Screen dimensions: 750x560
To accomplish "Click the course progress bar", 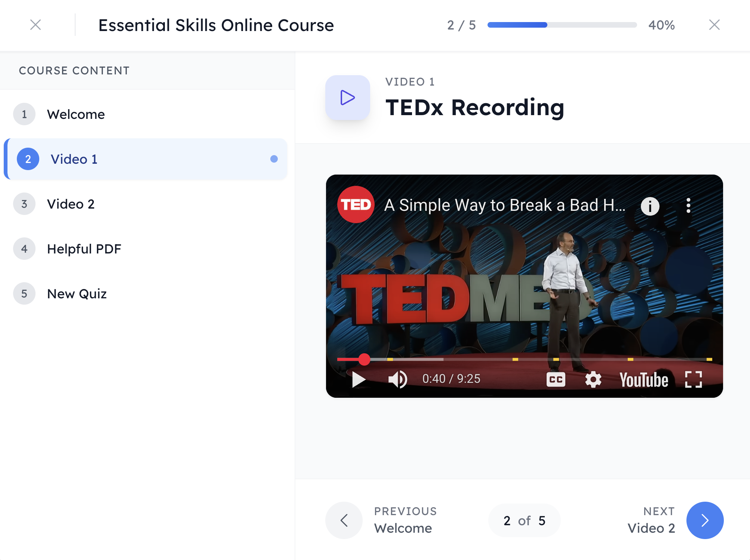I will (562, 25).
